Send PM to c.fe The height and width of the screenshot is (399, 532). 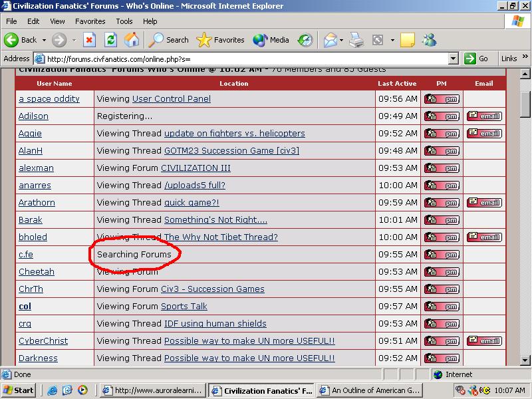(x=442, y=255)
